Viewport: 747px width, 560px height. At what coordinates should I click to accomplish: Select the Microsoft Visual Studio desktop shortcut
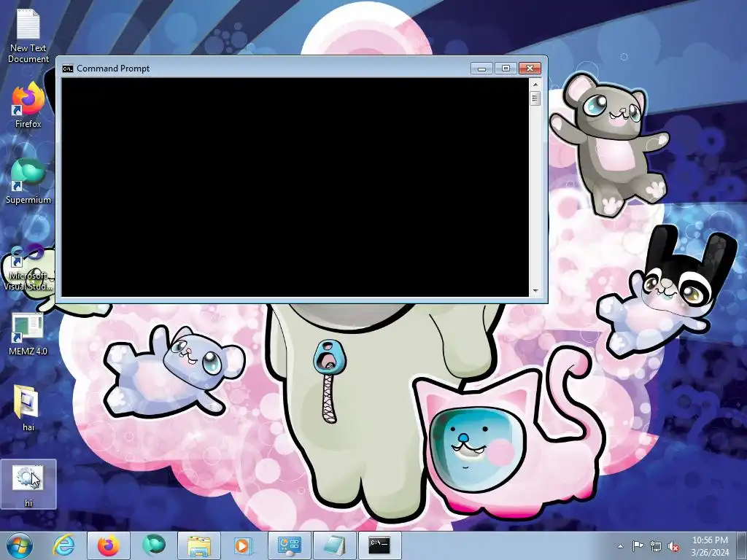tap(28, 268)
